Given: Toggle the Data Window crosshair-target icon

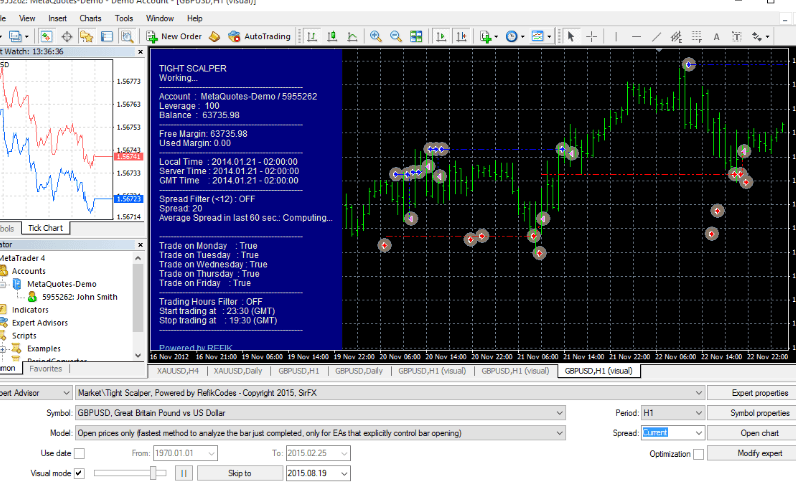Looking at the screenshot, I should 67,37.
